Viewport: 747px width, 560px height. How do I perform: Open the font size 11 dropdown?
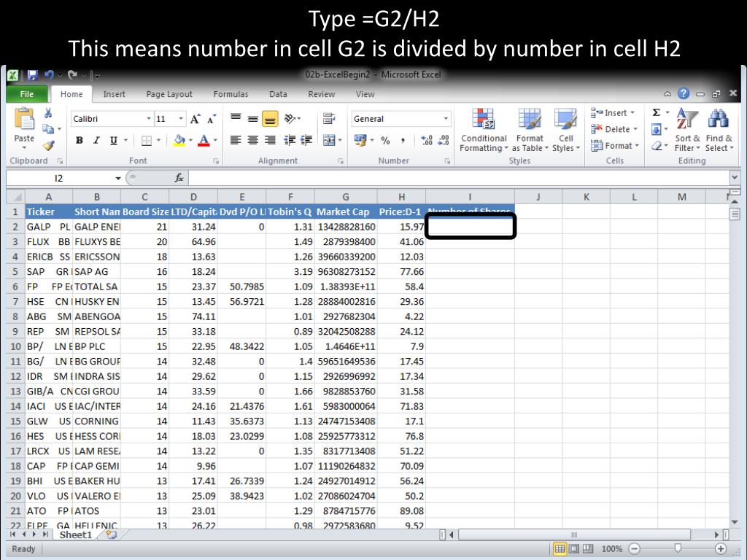(x=181, y=119)
